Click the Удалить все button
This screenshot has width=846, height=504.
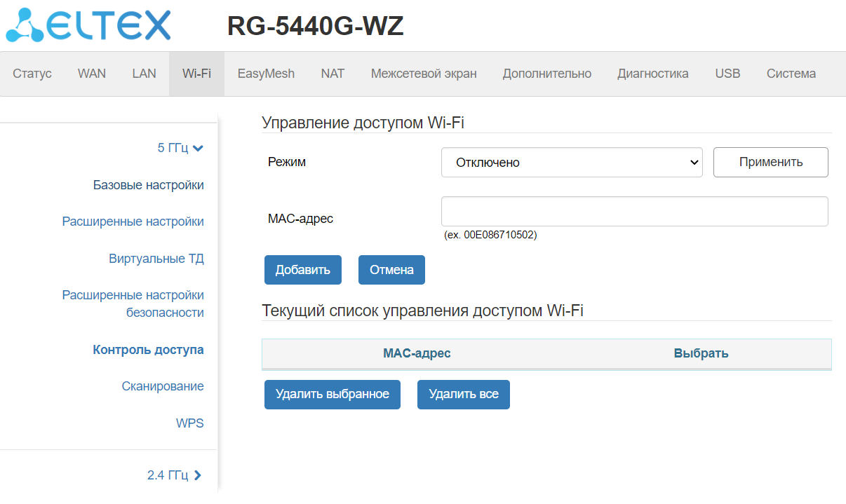[x=464, y=395]
